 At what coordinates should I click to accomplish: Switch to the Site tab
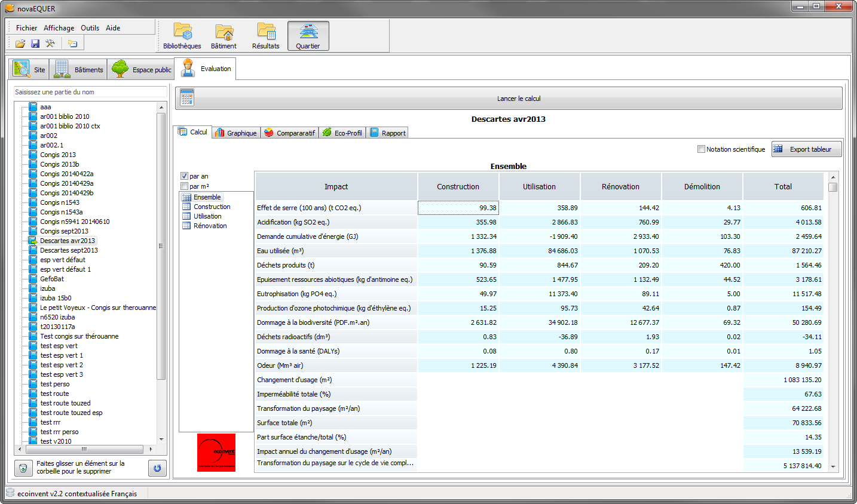pos(29,69)
